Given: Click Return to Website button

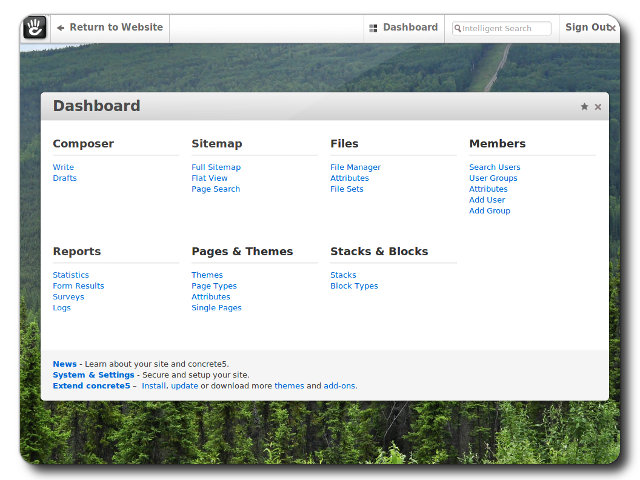Looking at the screenshot, I should (x=110, y=28).
